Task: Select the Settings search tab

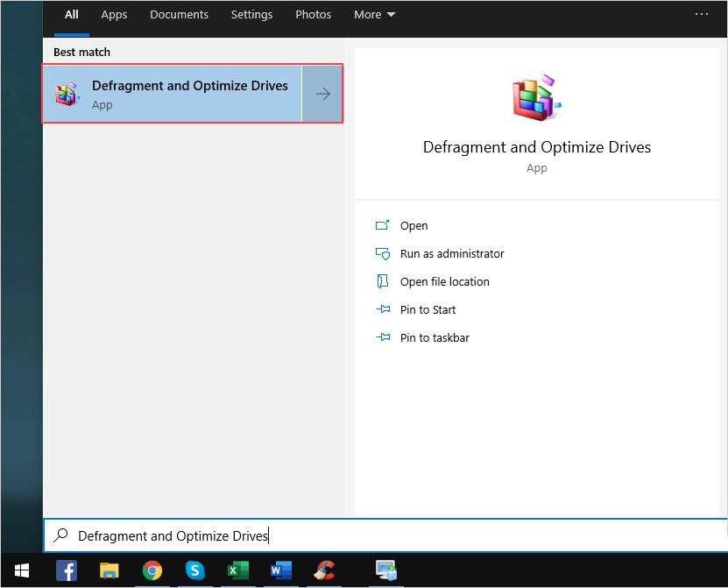Action: tap(251, 15)
